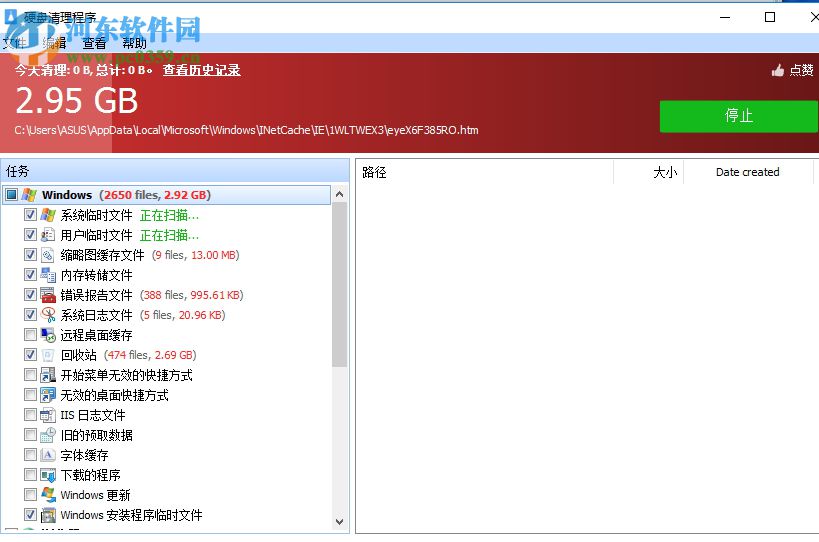819x542 pixels.
Task: Click the IIS 日志文件 icon
Action: pyautogui.click(x=48, y=415)
